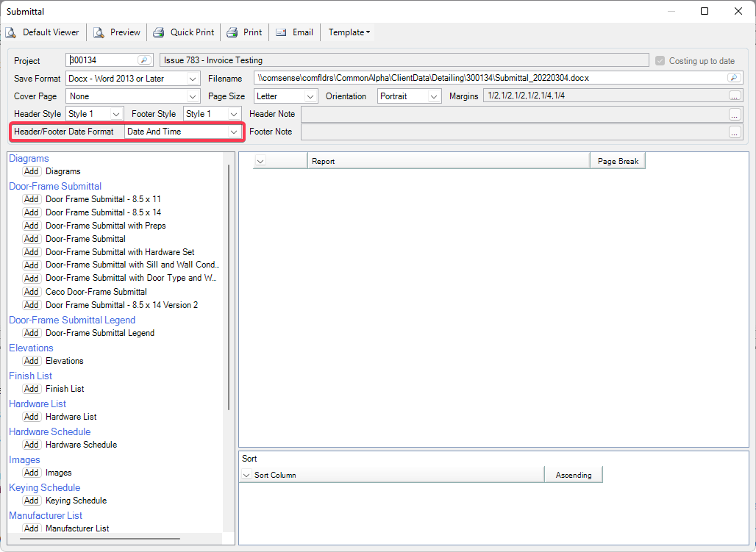Open the Template menu
Screen dimensions: 756x552
pyautogui.click(x=349, y=32)
